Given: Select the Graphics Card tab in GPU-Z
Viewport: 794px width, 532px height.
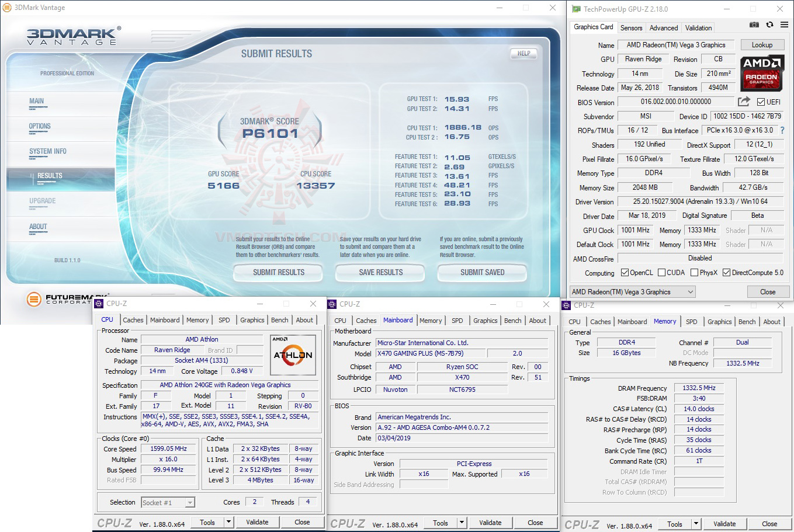Looking at the screenshot, I should tap(594, 27).
